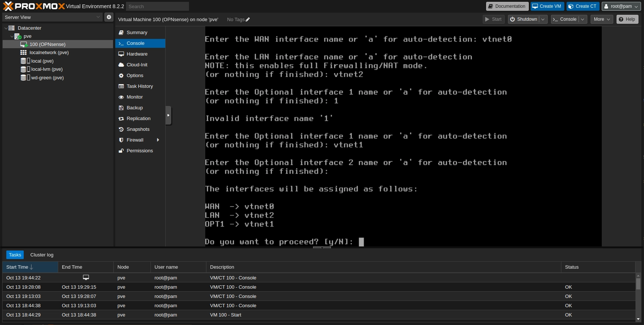The width and height of the screenshot is (644, 325).
Task: Click the Backup floppy icon
Action: (x=121, y=108)
